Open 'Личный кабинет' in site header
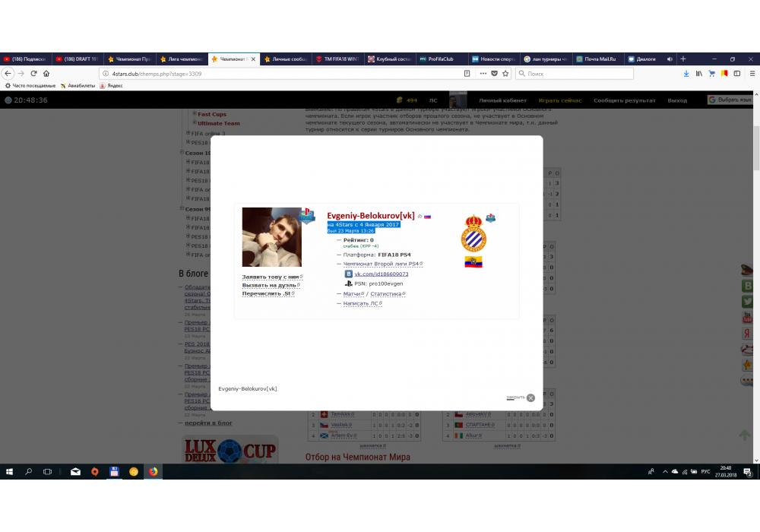The image size is (760, 532). coord(502,100)
